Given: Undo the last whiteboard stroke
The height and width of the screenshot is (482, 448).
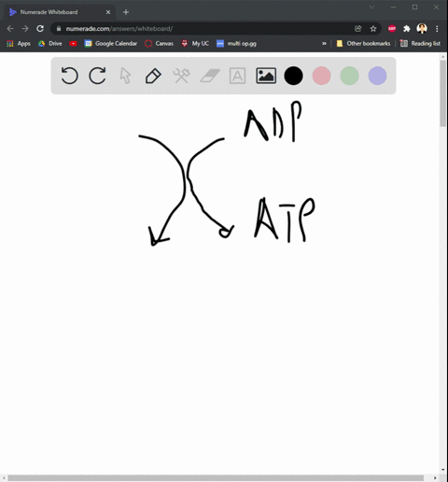Looking at the screenshot, I should (69, 76).
